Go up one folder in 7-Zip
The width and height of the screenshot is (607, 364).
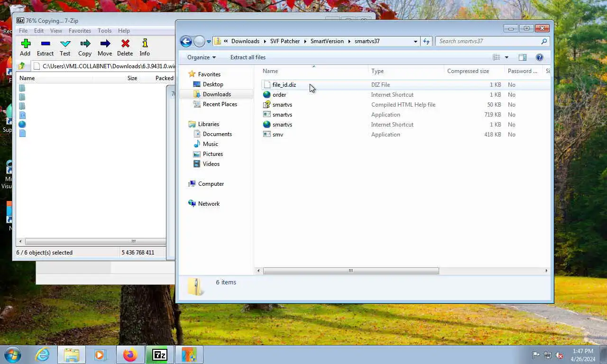tap(21, 66)
